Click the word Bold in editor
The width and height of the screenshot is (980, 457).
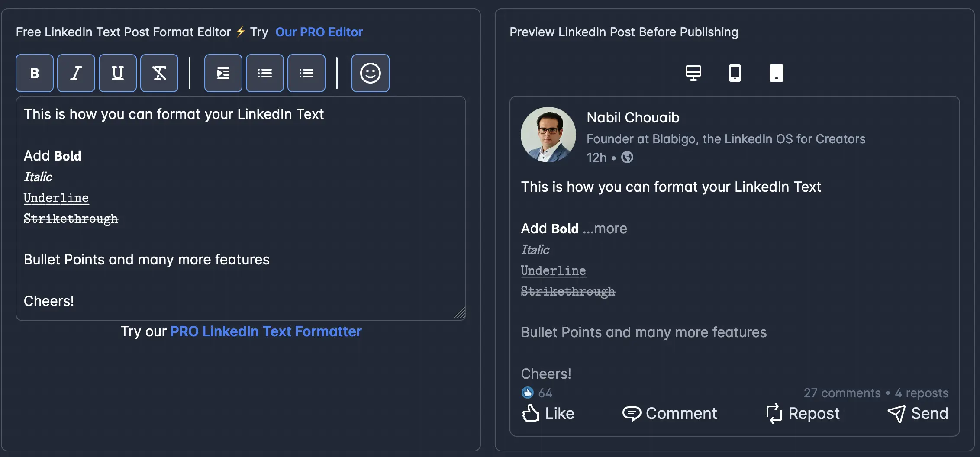coord(68,156)
